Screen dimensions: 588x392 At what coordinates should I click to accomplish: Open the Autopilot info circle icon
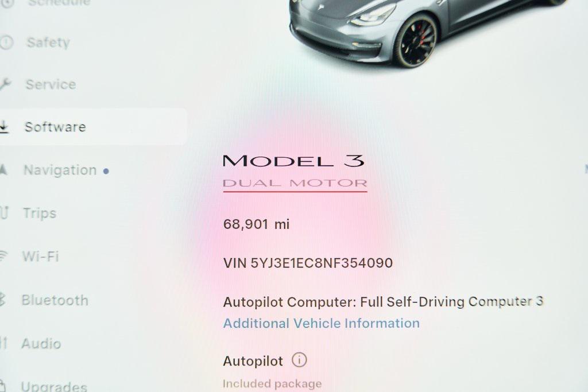pyautogui.click(x=299, y=360)
